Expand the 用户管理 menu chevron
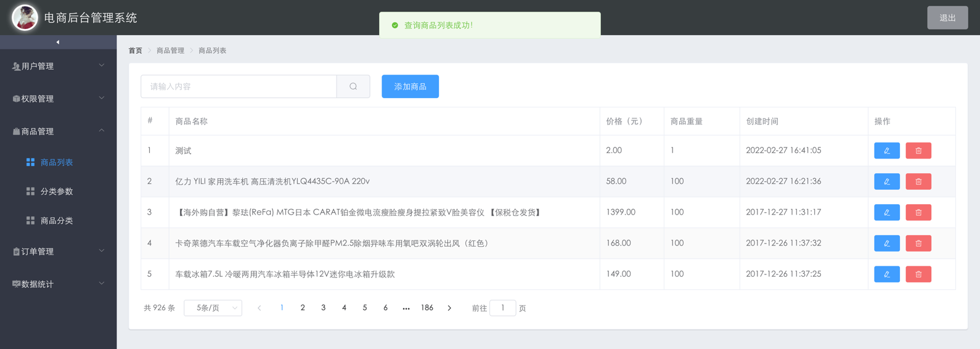The height and width of the screenshot is (349, 980). [x=102, y=65]
